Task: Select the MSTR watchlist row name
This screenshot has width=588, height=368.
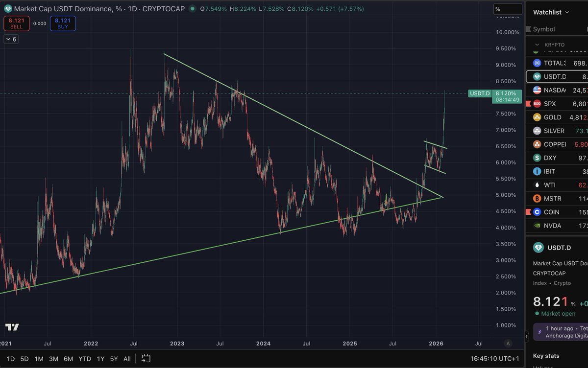Action: tap(552, 199)
